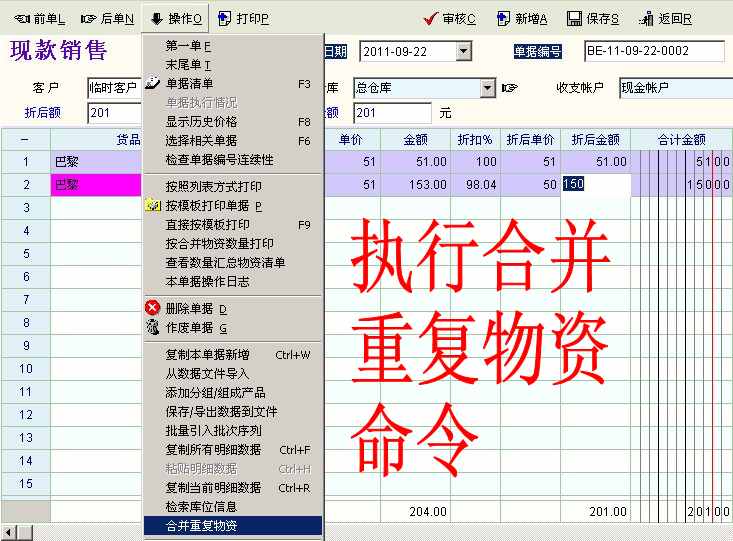Click the 新增 (new) document icon
The width and height of the screenshot is (733, 541).
click(x=504, y=19)
